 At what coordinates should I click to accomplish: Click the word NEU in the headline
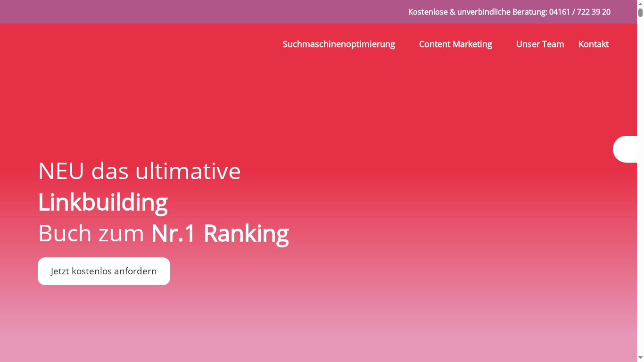tap(61, 171)
